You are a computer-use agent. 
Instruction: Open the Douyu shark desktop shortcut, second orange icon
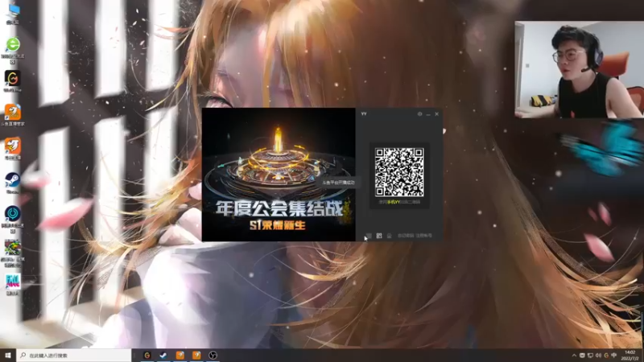13,149
